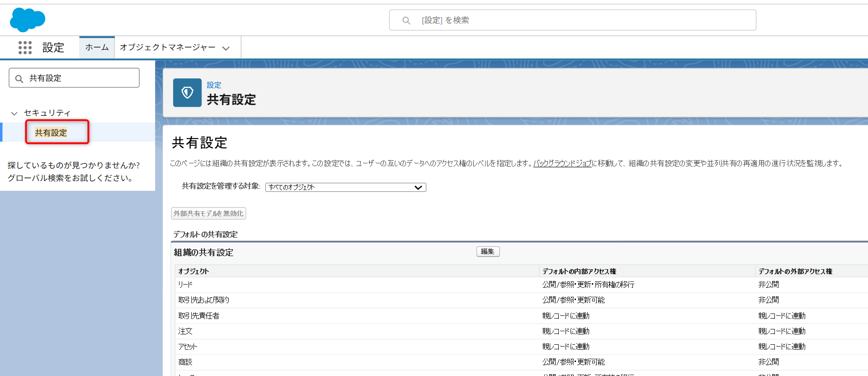Click the Salesforce cloud logo
The height and width of the screenshot is (376, 868).
[x=27, y=20]
